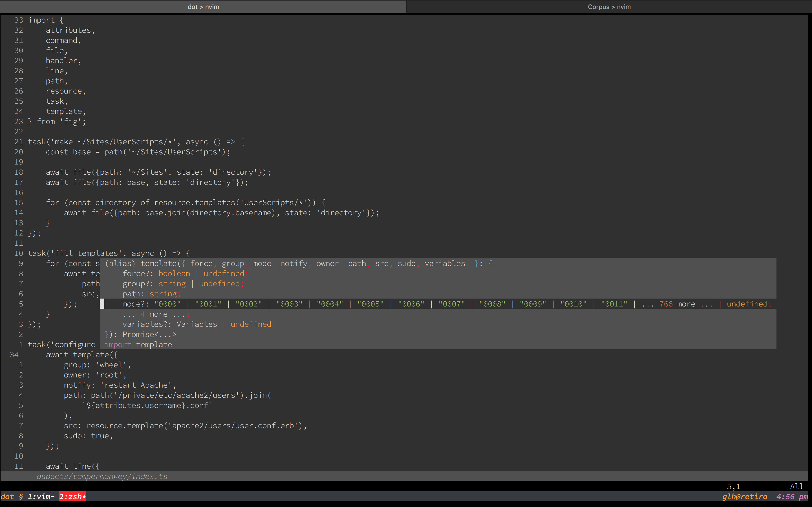This screenshot has height=507, width=812.
Task: Click the All scroll position indicator
Action: point(796,486)
